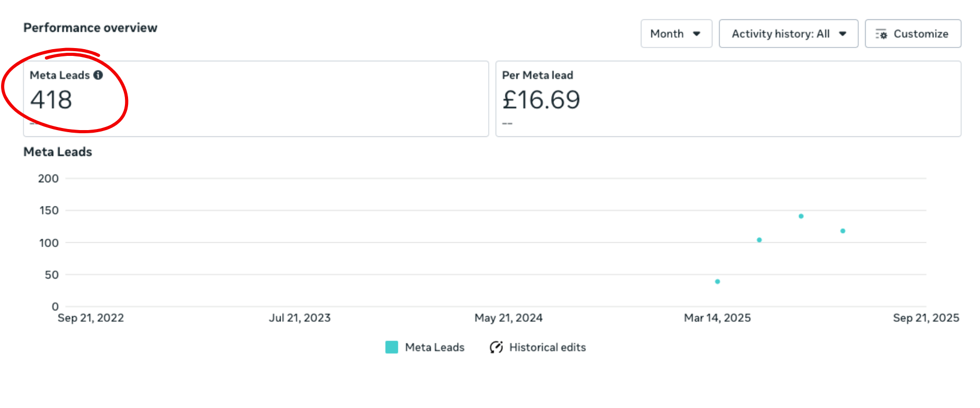Click the data point just above the 100 line
The height and width of the screenshot is (408, 980).
pyautogui.click(x=759, y=240)
